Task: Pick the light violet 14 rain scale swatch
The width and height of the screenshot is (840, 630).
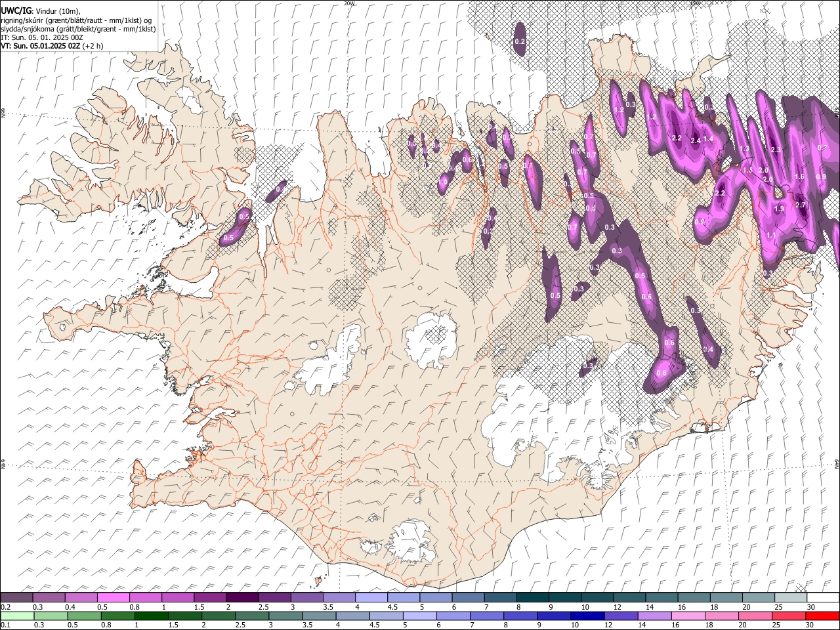Action: [654, 616]
